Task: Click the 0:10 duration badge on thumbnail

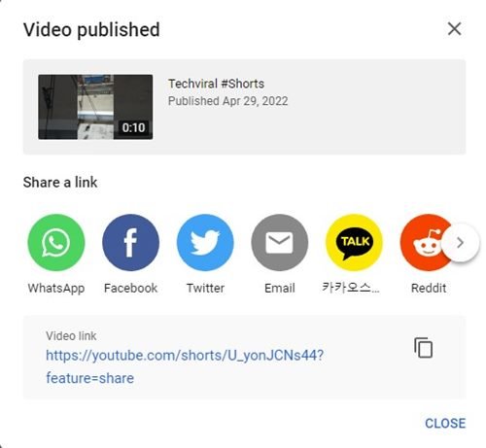Action: click(x=133, y=127)
